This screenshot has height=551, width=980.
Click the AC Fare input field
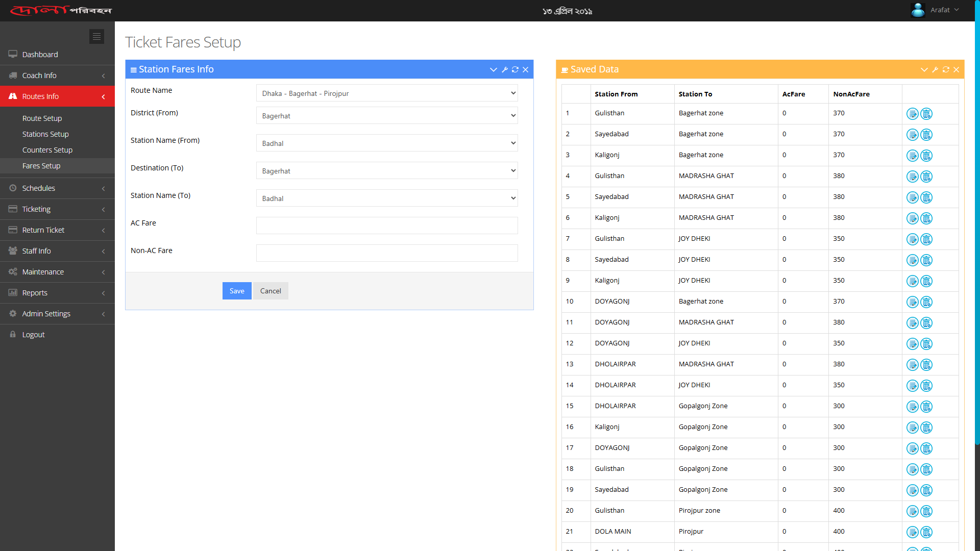(x=386, y=226)
